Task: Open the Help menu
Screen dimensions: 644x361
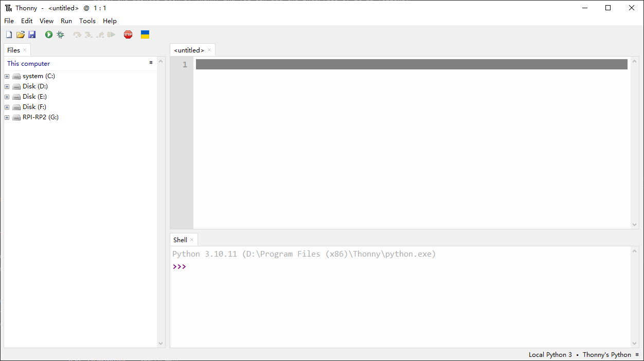Action: coord(110,21)
